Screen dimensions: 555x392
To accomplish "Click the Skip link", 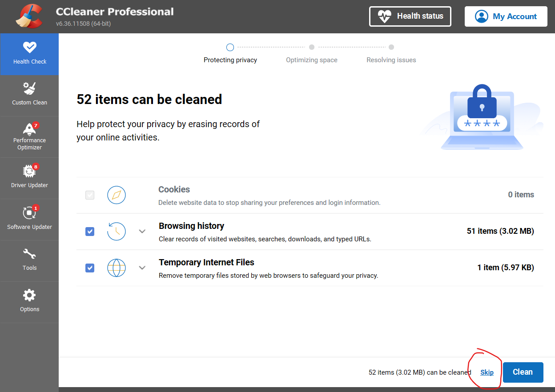I will coord(487,372).
